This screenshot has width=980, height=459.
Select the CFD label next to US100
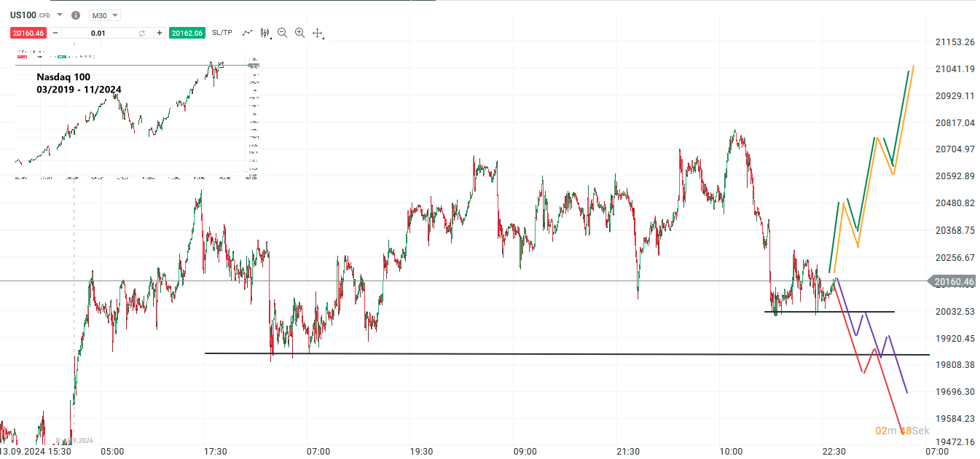(44, 15)
